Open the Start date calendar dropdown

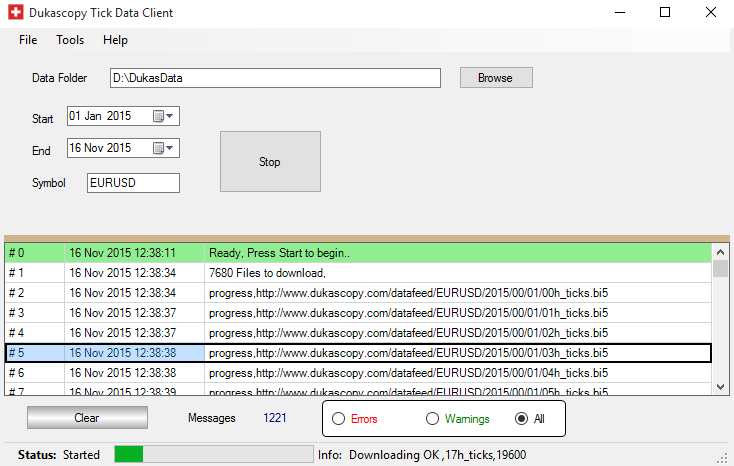[x=164, y=117]
